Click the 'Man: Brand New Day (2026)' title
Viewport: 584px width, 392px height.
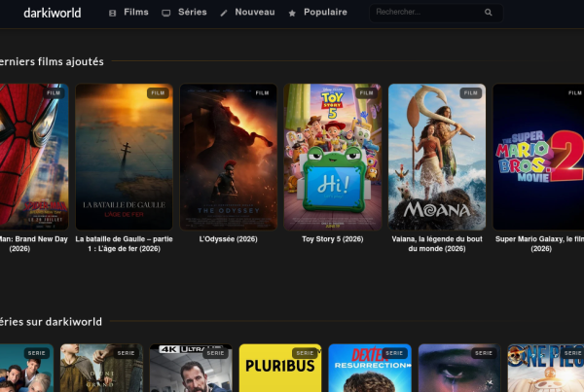click(x=34, y=244)
